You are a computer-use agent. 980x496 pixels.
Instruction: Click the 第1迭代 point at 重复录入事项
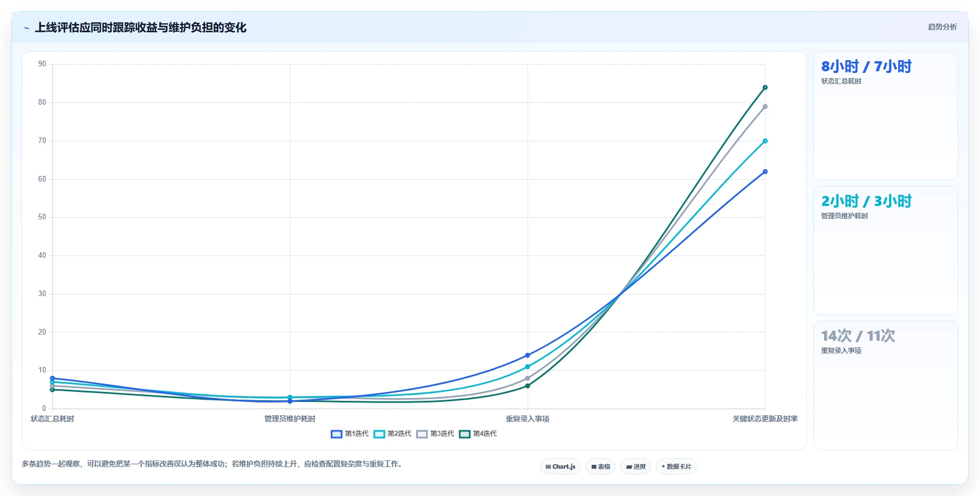pos(528,355)
